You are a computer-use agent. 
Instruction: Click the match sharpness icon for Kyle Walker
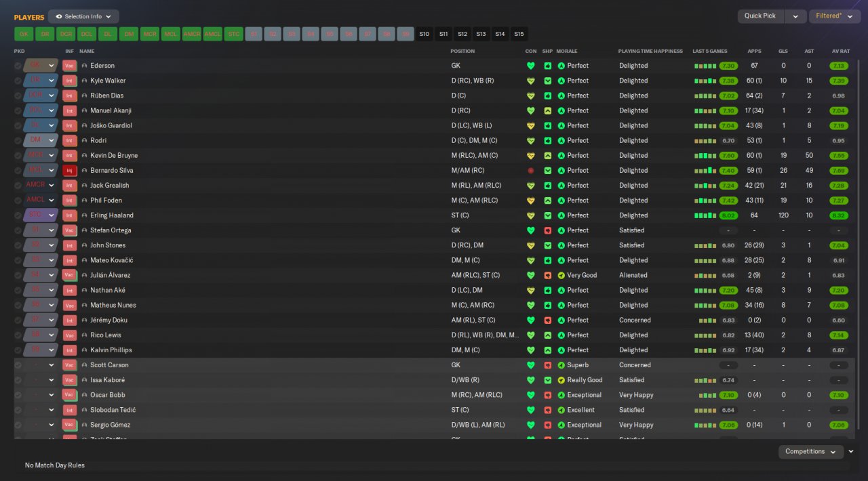tap(548, 81)
